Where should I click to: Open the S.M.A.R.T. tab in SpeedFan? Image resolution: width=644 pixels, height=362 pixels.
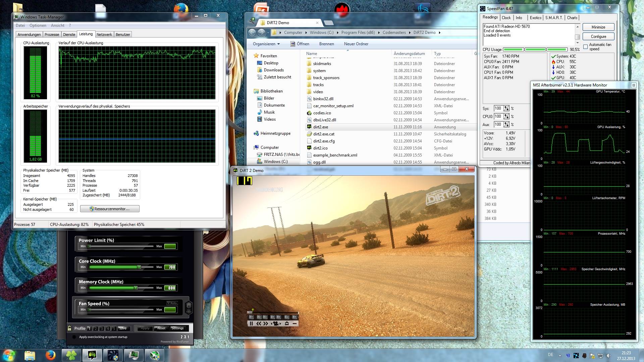coord(554,18)
